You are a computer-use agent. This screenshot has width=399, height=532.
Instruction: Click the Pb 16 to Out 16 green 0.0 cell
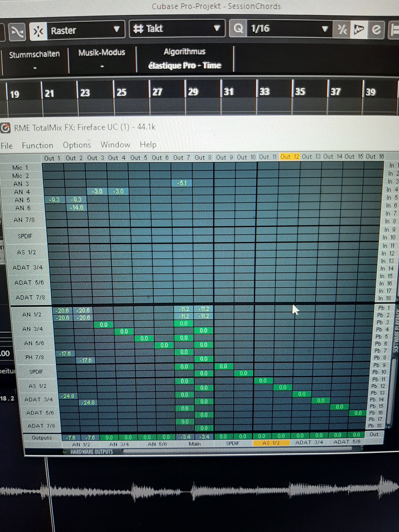click(358, 413)
